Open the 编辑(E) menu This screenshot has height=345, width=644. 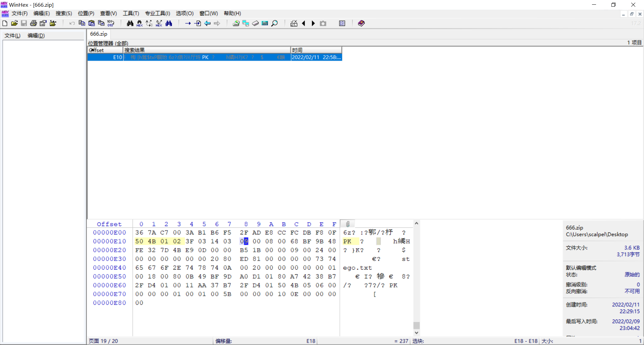pos(42,13)
